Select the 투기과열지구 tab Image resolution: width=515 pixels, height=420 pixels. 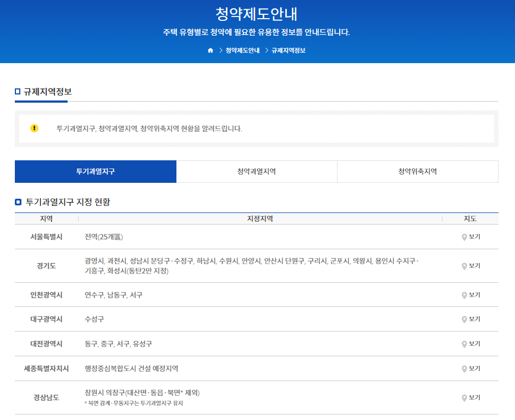pyautogui.click(x=96, y=171)
